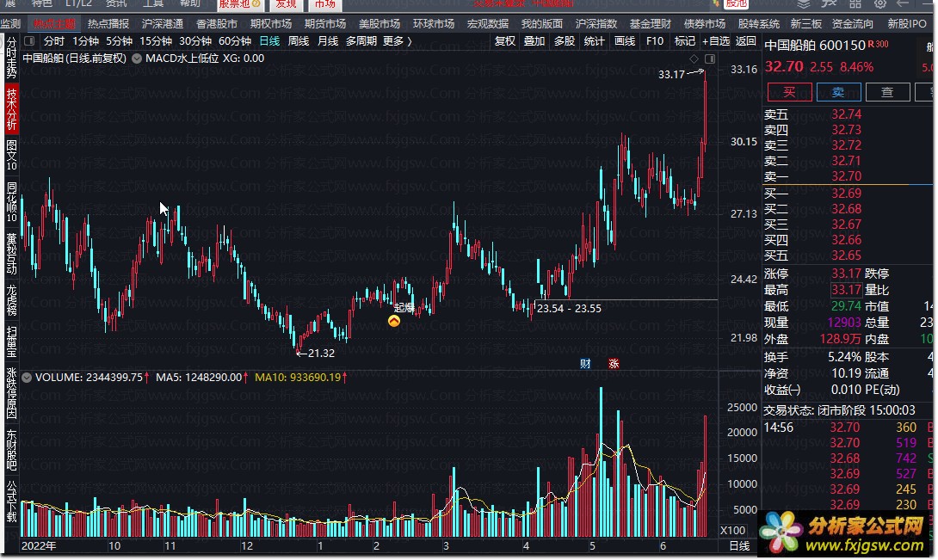This screenshot has width=938, height=560.
Task: Click the blue 财 marker below the chart
Action: [x=585, y=364]
